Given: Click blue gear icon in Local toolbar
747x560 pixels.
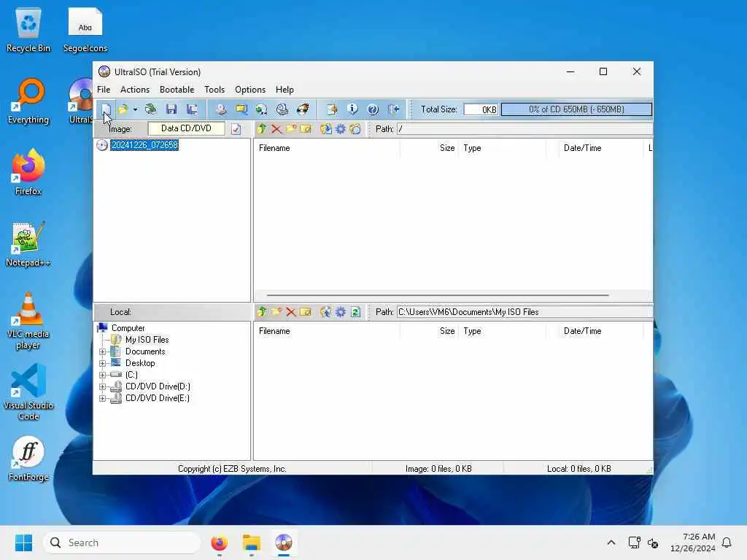Looking at the screenshot, I should point(341,312).
